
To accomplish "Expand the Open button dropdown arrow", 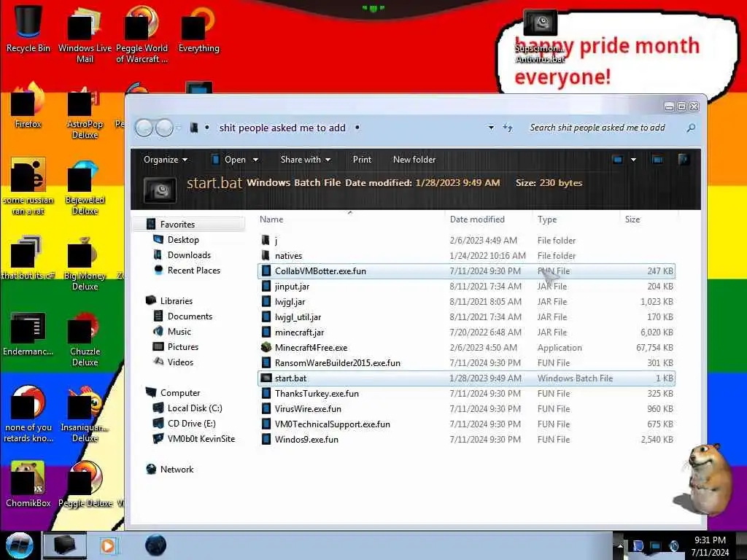I will (255, 160).
